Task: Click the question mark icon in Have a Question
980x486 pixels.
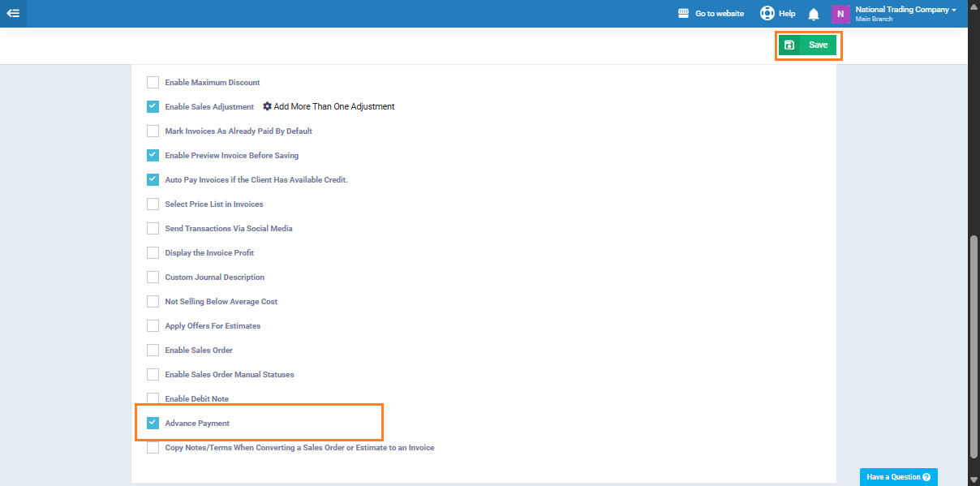Action: [x=926, y=477]
